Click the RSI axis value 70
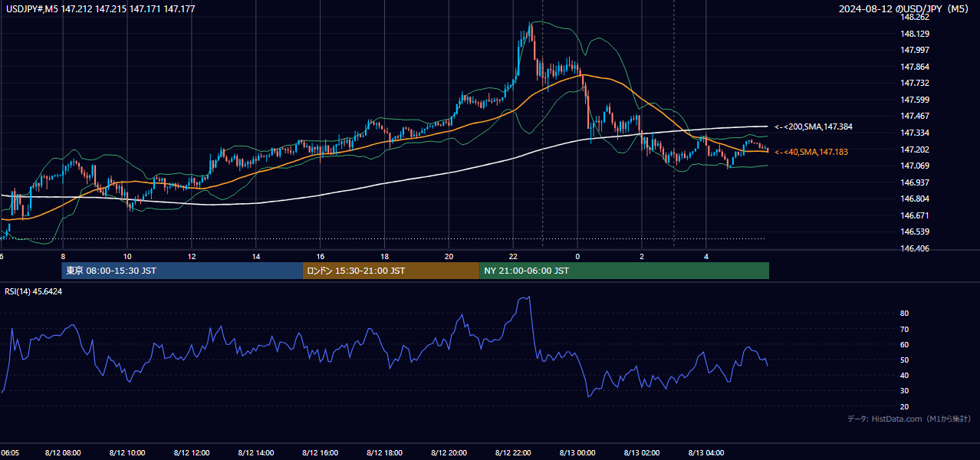Viewport: 980px width, 460px height. [x=905, y=329]
